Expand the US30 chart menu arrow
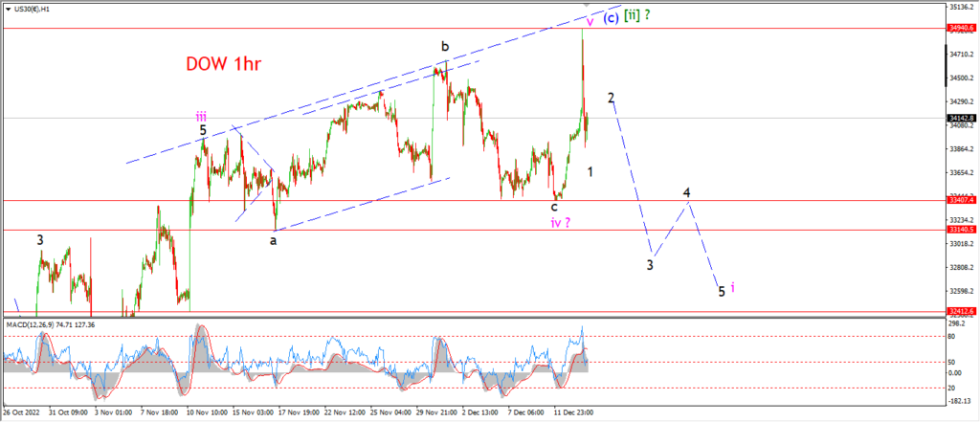Image resolution: width=980 pixels, height=422 pixels. point(7,8)
